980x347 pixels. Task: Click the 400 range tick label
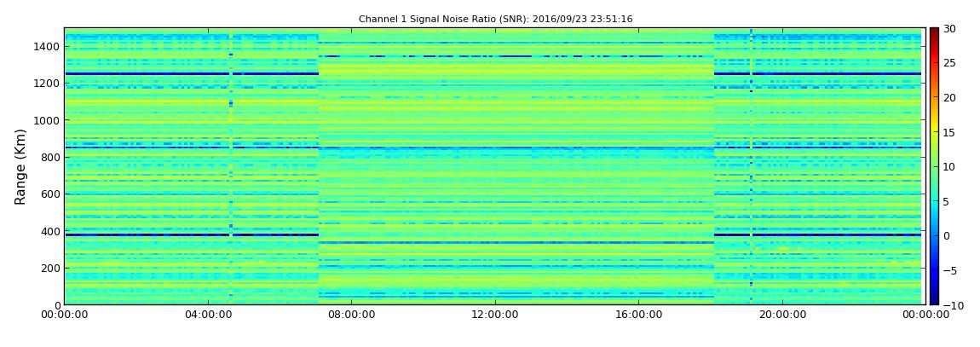(50, 231)
